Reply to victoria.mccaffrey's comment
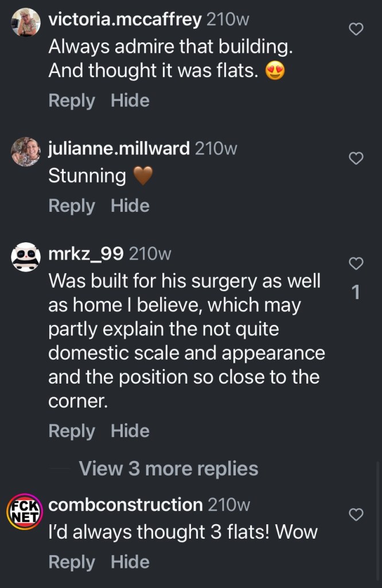The image size is (382, 588). pos(71,101)
